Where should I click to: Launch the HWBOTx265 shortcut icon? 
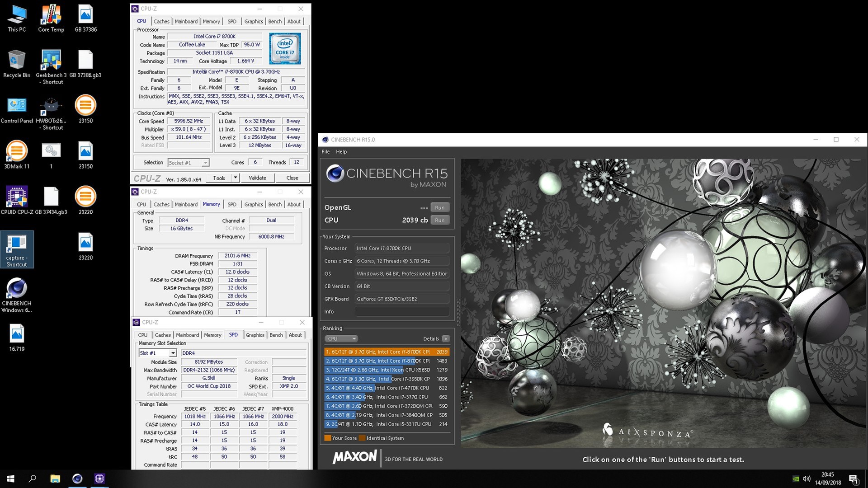click(x=51, y=113)
